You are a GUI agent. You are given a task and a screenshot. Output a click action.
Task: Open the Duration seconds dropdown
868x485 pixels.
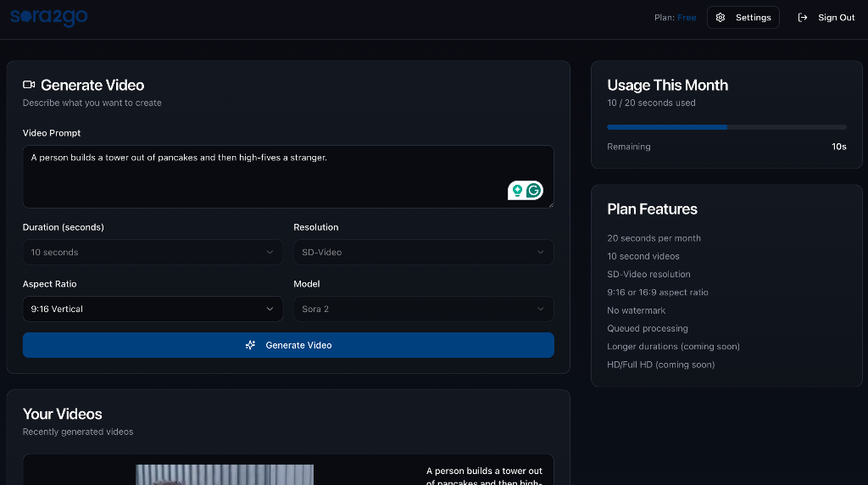click(153, 253)
